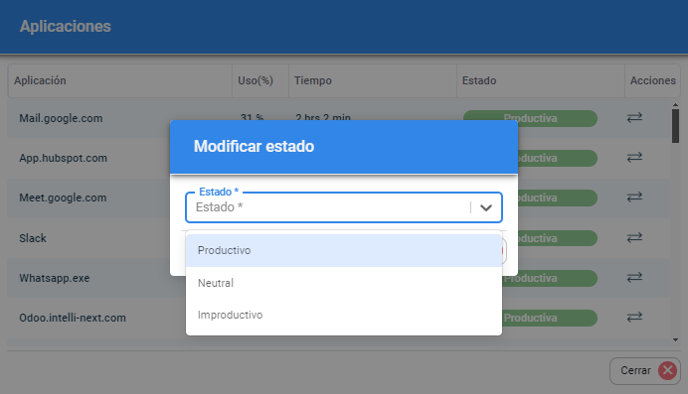688x394 pixels.
Task: Click swap-state arrows icon for Odoo.intelli-next.com
Action: tap(634, 317)
